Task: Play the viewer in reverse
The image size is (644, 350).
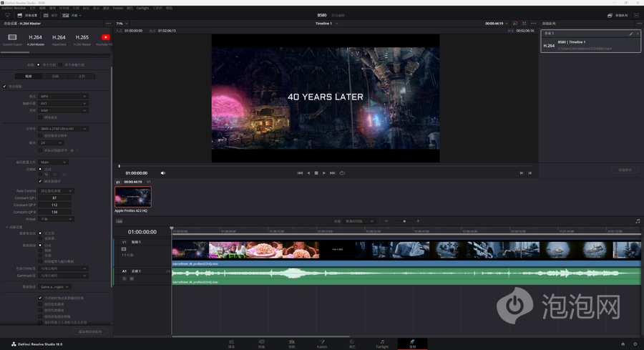Action: (308, 173)
